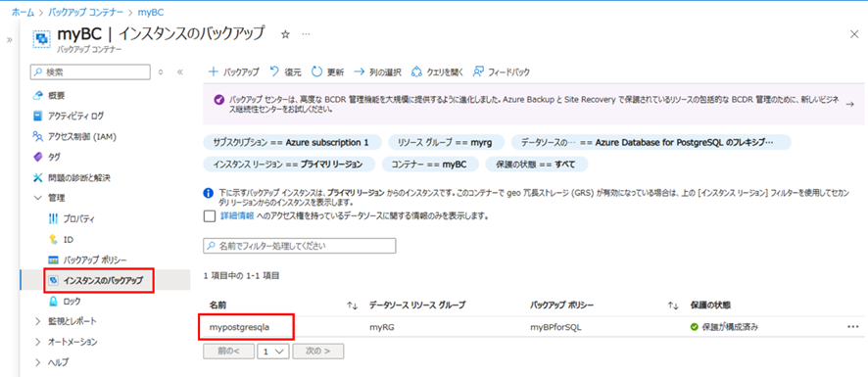
Task: Favorite the page with the star icon
Action: pyautogui.click(x=286, y=34)
